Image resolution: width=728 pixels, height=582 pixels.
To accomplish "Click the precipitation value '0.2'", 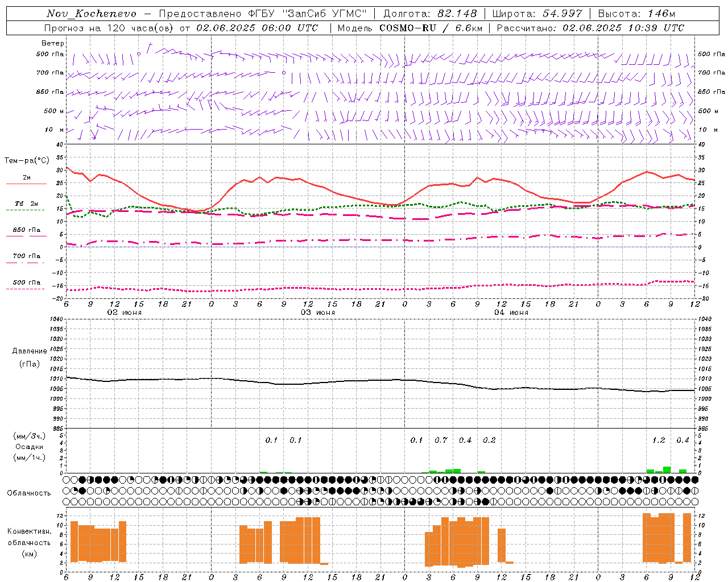I will click(x=490, y=440).
